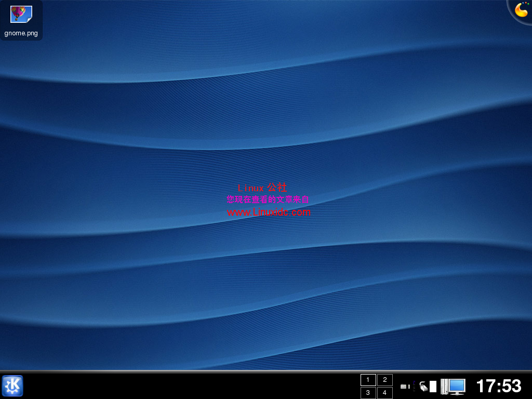Click the network cable icon in system tray
The height and width of the screenshot is (399, 532).
pyautogui.click(x=423, y=386)
